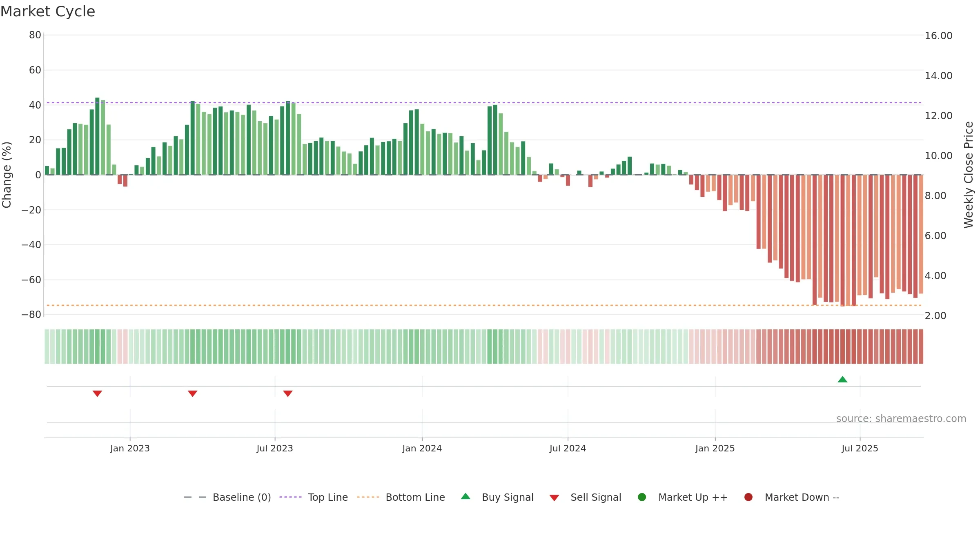This screenshot has height=551, width=980.
Task: Click the Change (%) axis title
Action: (7, 175)
